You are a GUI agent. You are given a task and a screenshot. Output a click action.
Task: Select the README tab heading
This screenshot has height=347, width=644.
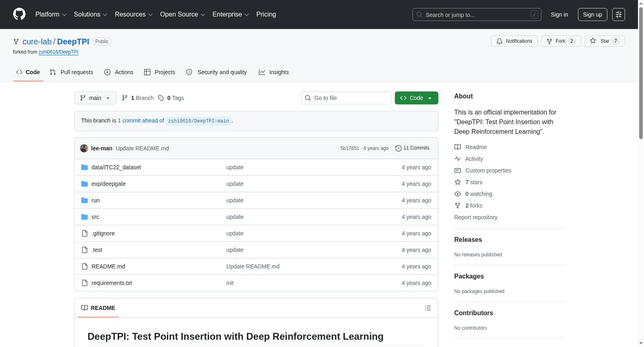(x=98, y=308)
